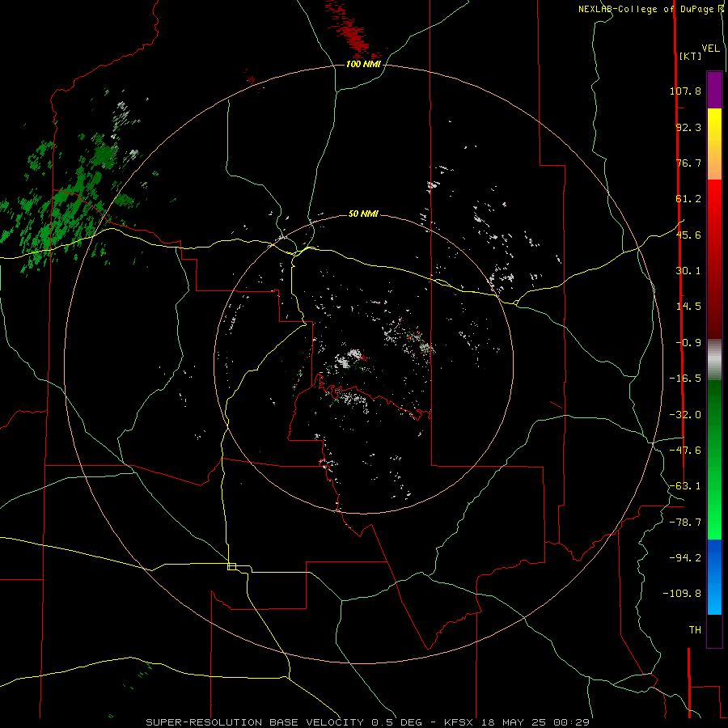
Task: Click the -32.0 velocity scale value
Action: coord(685,415)
